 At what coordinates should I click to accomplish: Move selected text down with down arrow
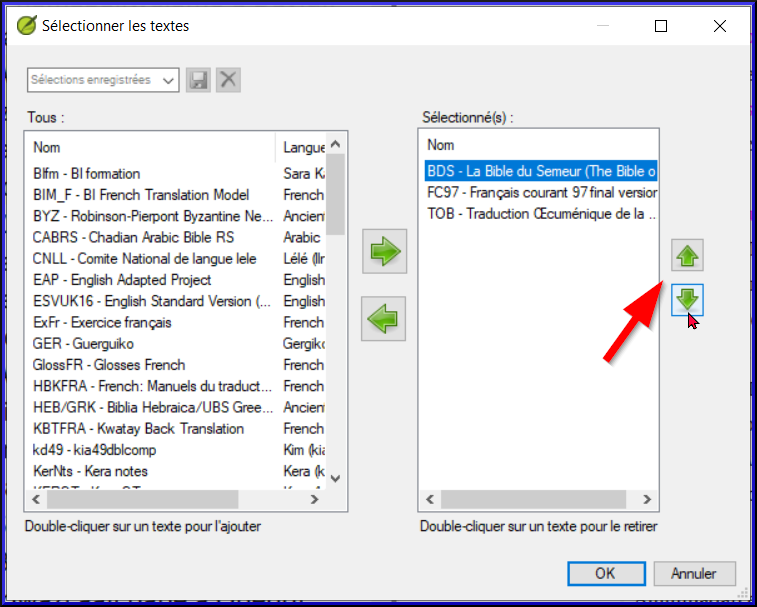(687, 300)
